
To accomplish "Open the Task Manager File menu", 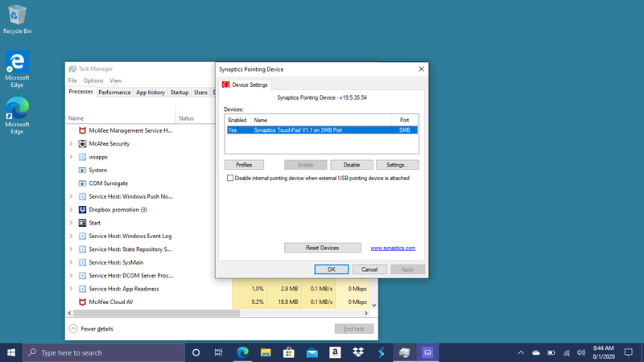I will click(x=72, y=80).
